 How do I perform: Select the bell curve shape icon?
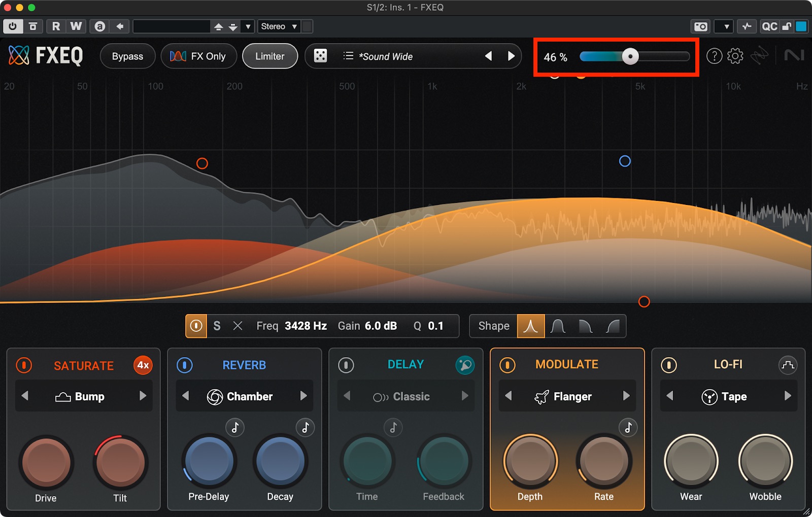(x=531, y=326)
